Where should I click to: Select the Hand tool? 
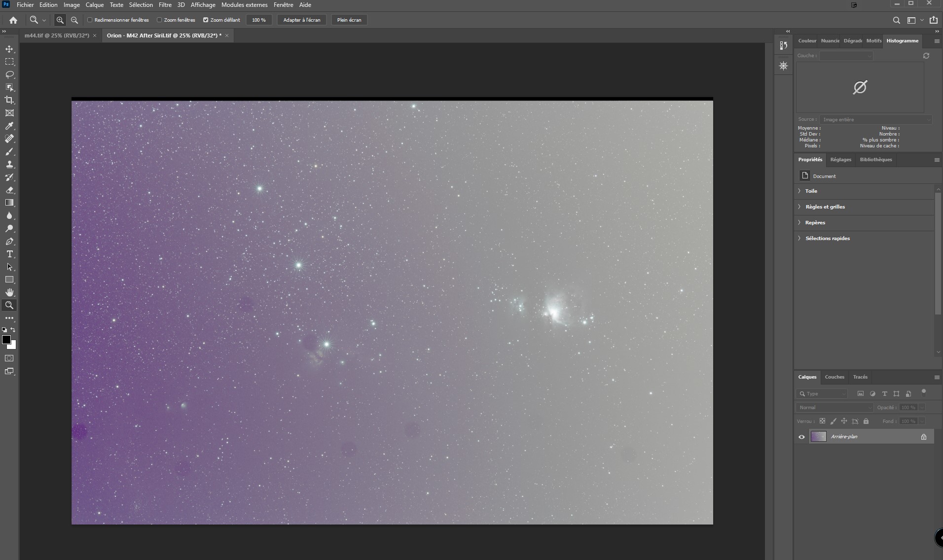[9, 292]
